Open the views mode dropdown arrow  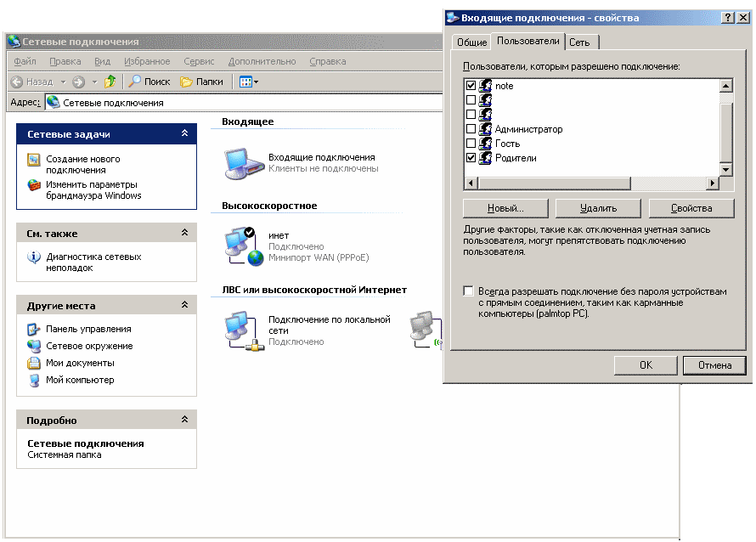pos(256,82)
